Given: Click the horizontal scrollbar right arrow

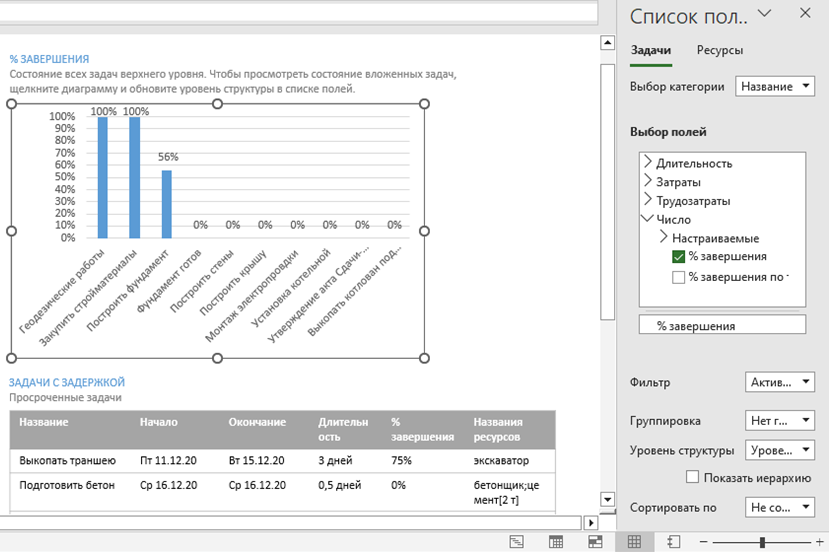Looking at the screenshot, I should coord(591,523).
